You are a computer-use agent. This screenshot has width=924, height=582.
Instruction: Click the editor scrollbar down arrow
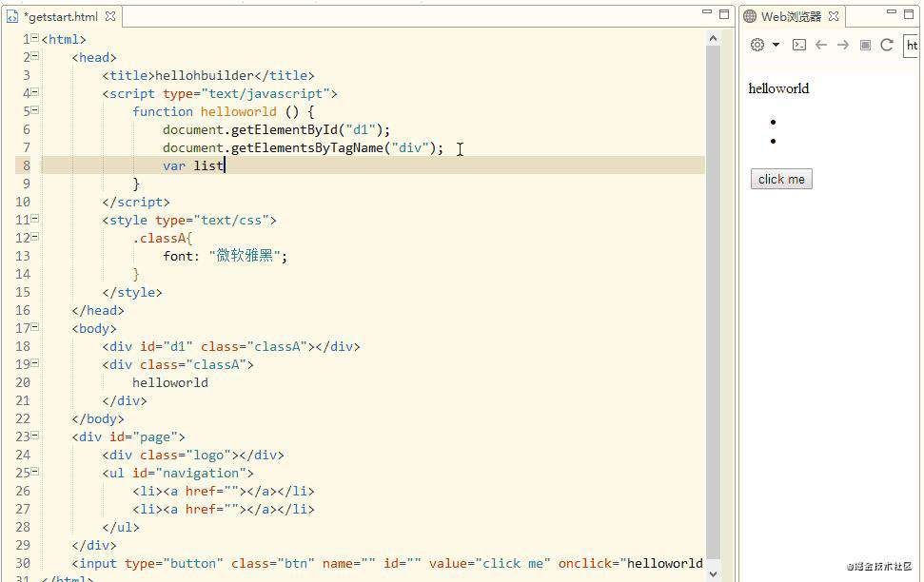click(713, 573)
